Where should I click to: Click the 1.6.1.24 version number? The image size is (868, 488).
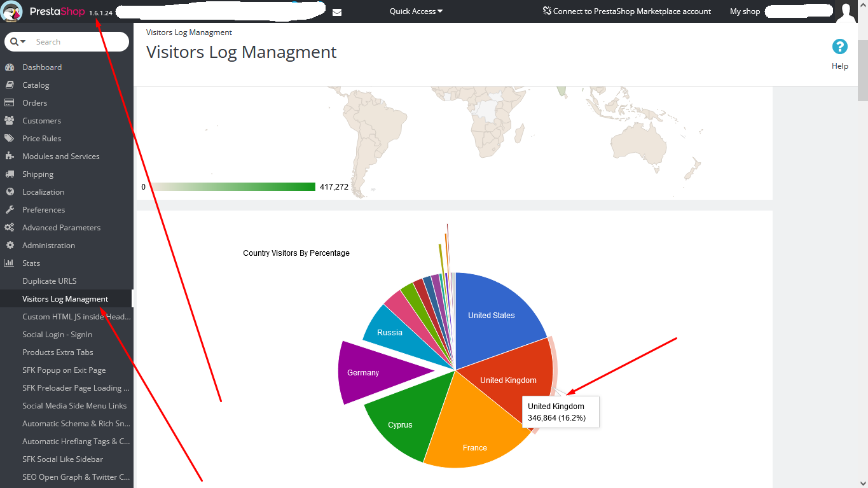100,13
